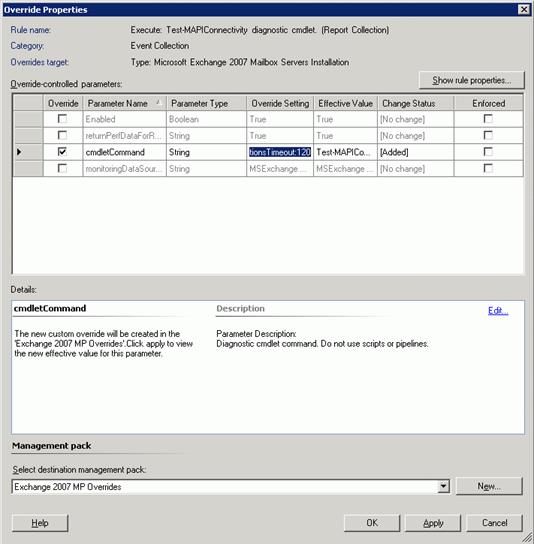Click the highlighted ionsTimeout:120 override setting field
The width and height of the screenshot is (534, 544).
tap(280, 152)
